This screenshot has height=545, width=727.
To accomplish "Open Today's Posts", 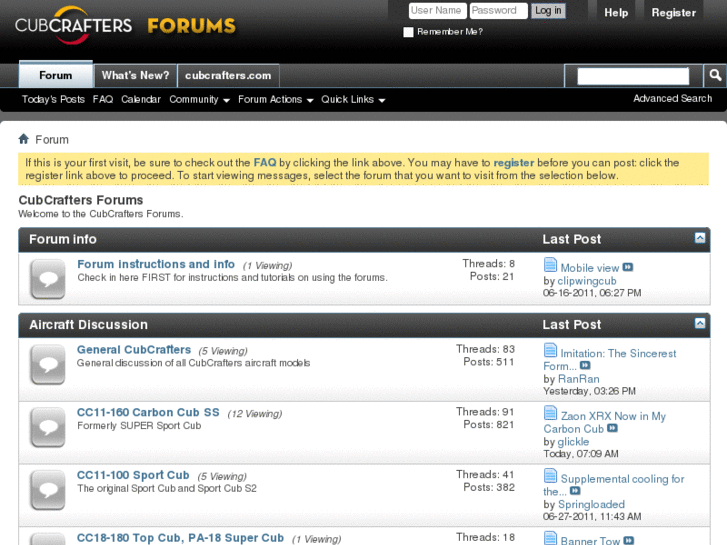I will pos(53,99).
